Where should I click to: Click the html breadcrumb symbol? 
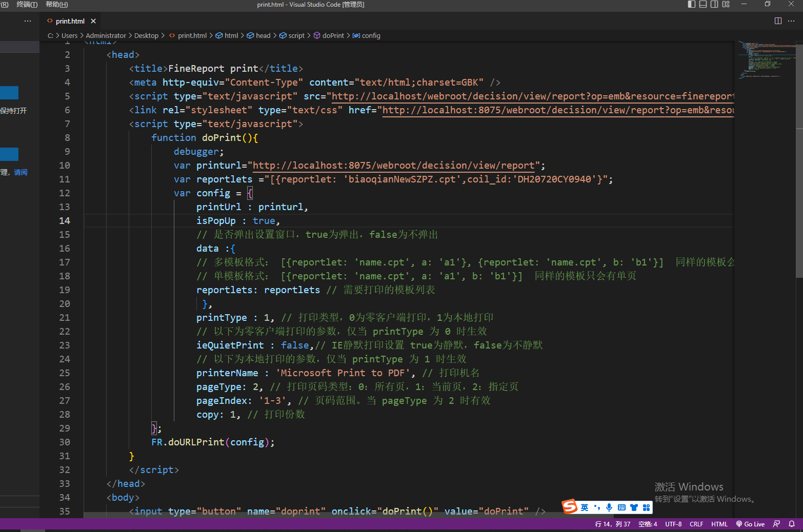pos(227,35)
